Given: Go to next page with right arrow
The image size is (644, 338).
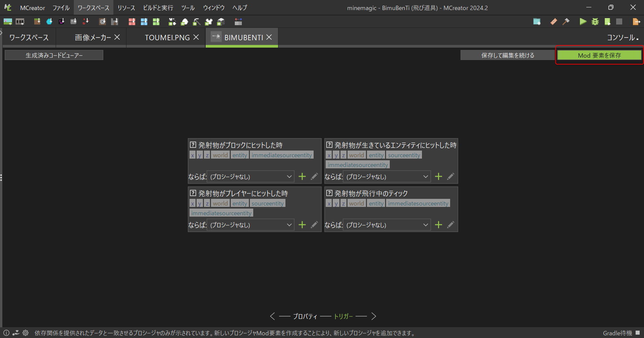Looking at the screenshot, I should (x=373, y=316).
